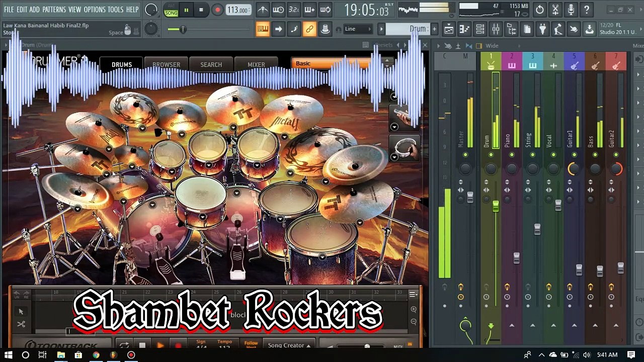Click the microphone one-click recording icon

point(571,10)
